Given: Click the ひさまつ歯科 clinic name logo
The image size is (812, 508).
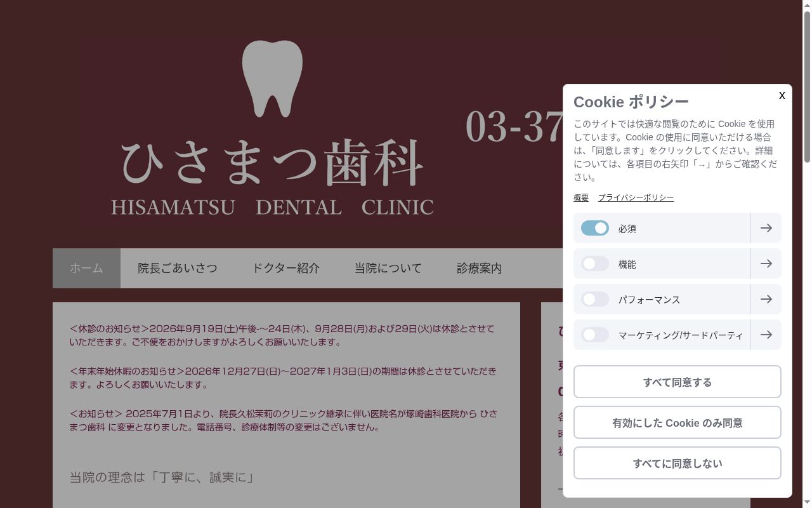Looking at the screenshot, I should point(272,163).
